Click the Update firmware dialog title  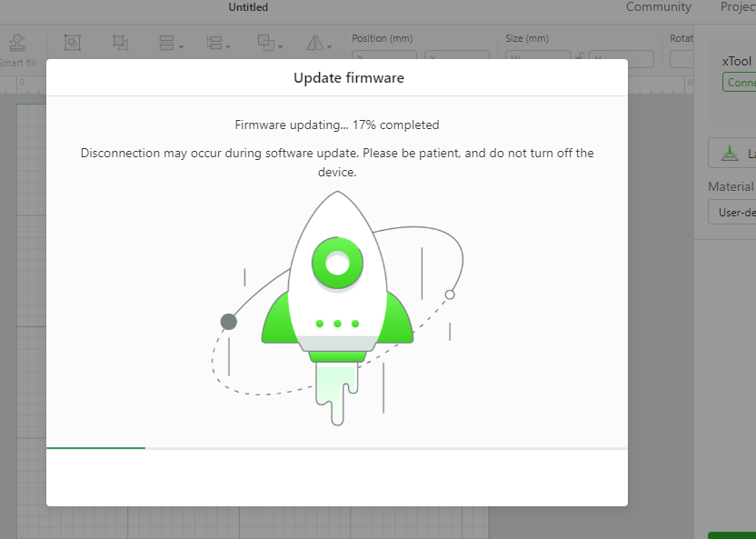[x=349, y=78]
